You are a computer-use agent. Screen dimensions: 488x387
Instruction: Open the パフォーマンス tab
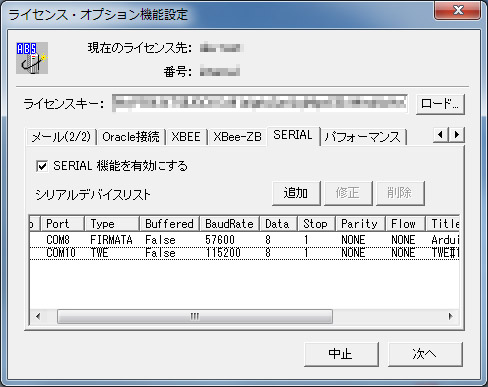[363, 137]
